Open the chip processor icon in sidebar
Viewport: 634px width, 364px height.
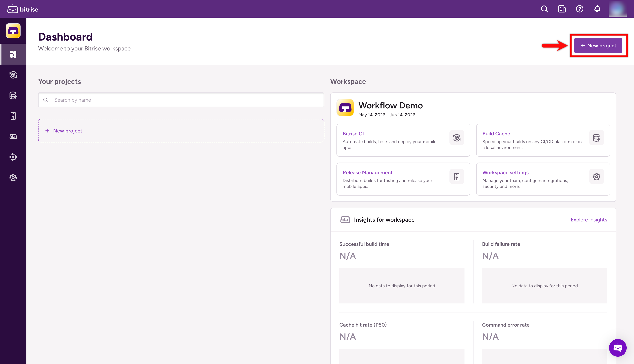click(13, 157)
